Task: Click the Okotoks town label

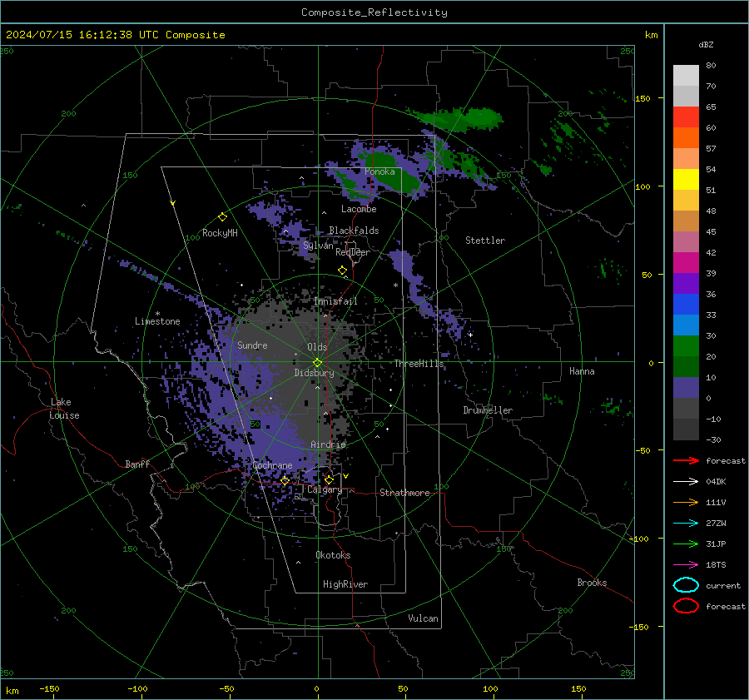Action: (x=333, y=555)
